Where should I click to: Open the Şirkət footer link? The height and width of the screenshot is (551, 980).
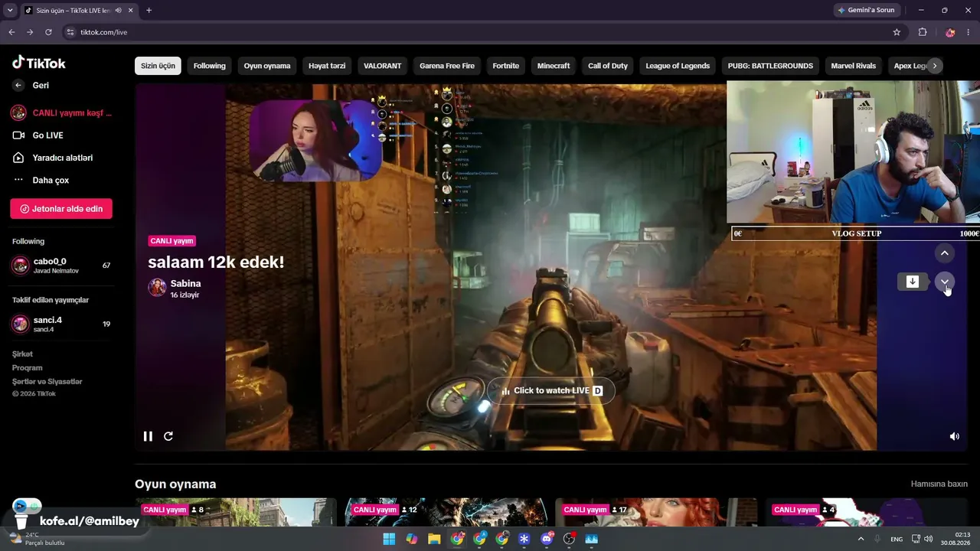coord(22,354)
